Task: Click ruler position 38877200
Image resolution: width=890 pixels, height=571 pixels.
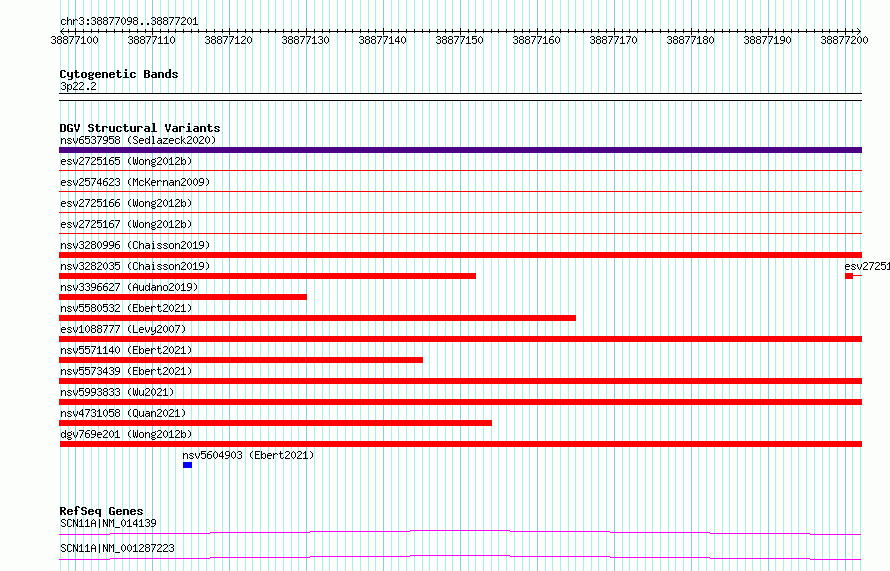Action: pyautogui.click(x=844, y=40)
